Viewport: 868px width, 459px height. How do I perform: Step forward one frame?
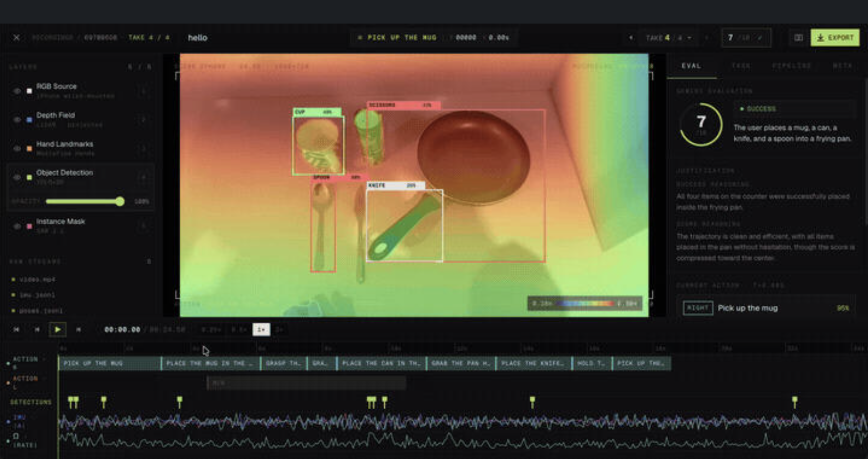click(78, 329)
